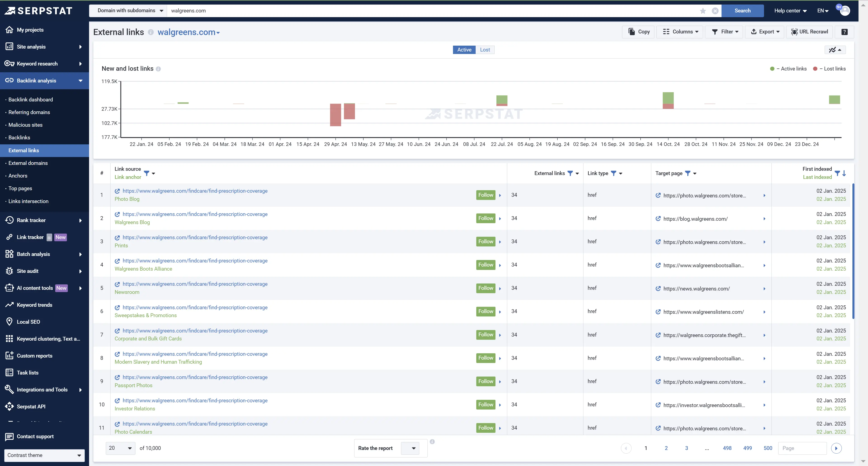Viewport: 868px width, 466px height.
Task: Open Help center dropdown
Action: pyautogui.click(x=790, y=11)
